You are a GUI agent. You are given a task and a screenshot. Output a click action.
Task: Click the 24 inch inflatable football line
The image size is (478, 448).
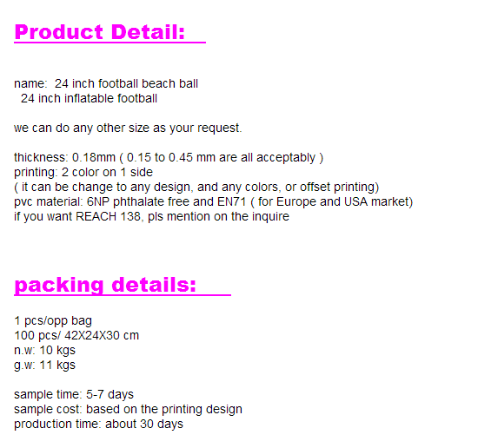point(89,98)
